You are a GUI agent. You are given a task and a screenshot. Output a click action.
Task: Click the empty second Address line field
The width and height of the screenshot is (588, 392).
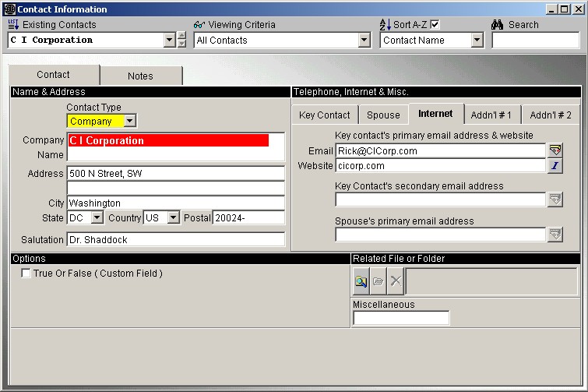point(176,188)
